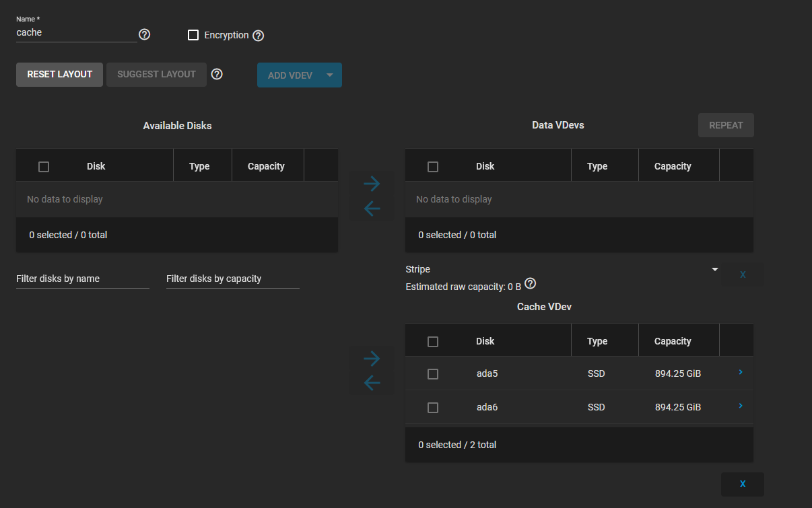
Task: Open help icon next to Name field
Action: [144, 34]
